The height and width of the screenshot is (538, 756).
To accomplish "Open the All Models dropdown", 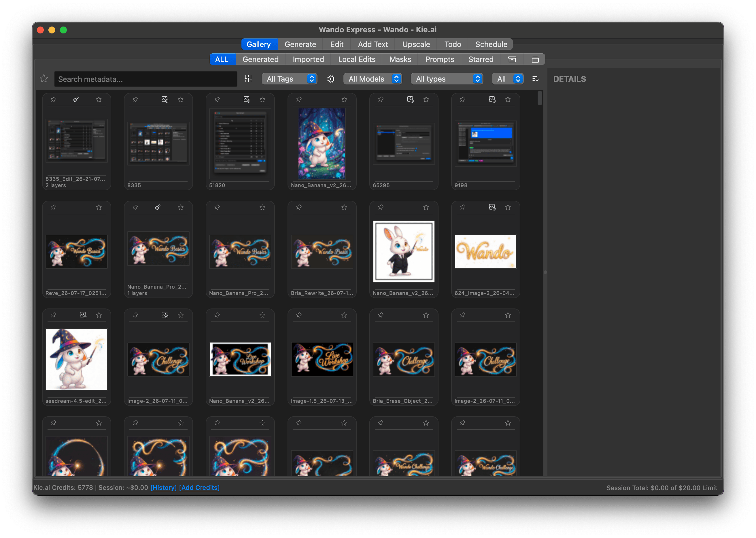I will pos(372,79).
